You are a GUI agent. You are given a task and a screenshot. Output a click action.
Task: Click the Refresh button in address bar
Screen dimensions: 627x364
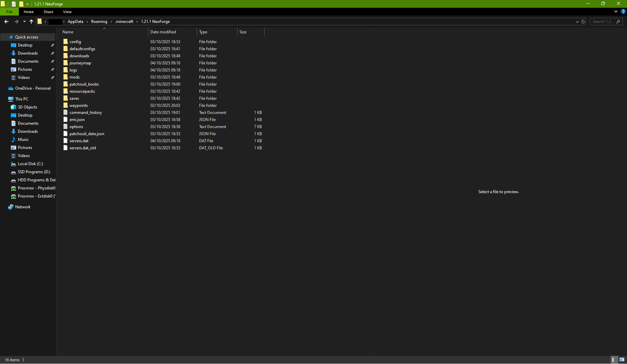pos(583,22)
